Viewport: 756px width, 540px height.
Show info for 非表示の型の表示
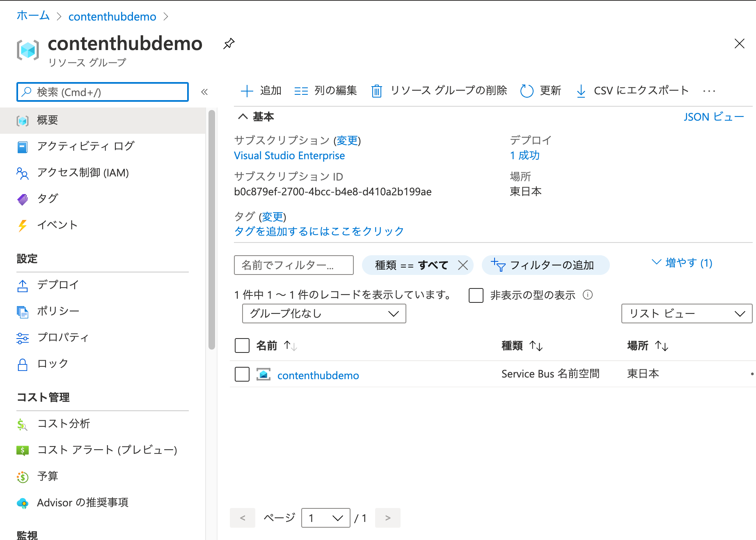588,295
